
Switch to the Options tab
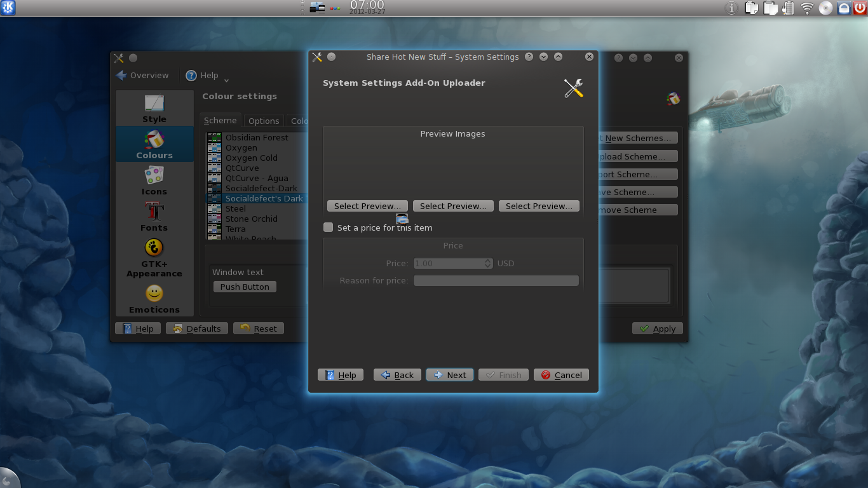[264, 121]
